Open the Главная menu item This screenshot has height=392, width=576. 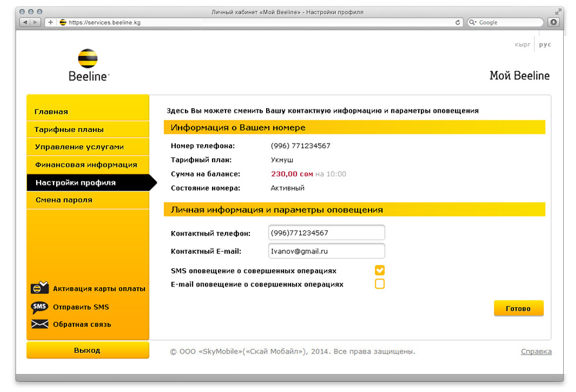tap(88, 111)
